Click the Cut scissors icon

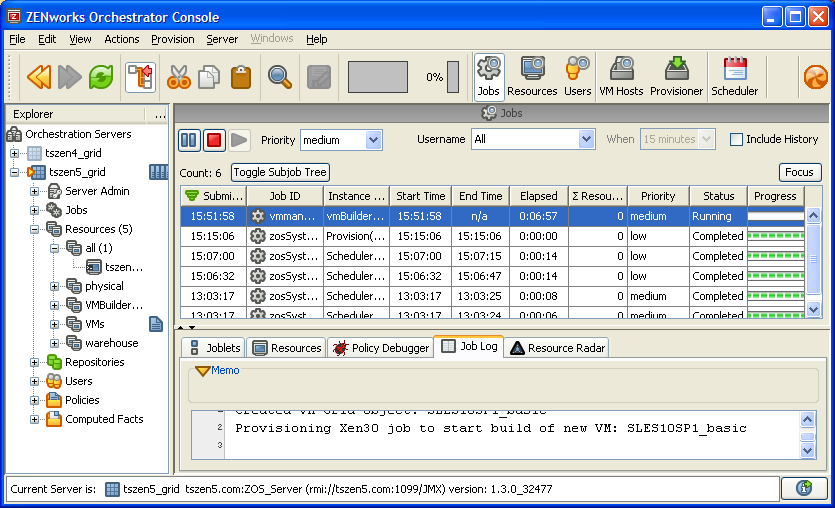click(x=178, y=77)
